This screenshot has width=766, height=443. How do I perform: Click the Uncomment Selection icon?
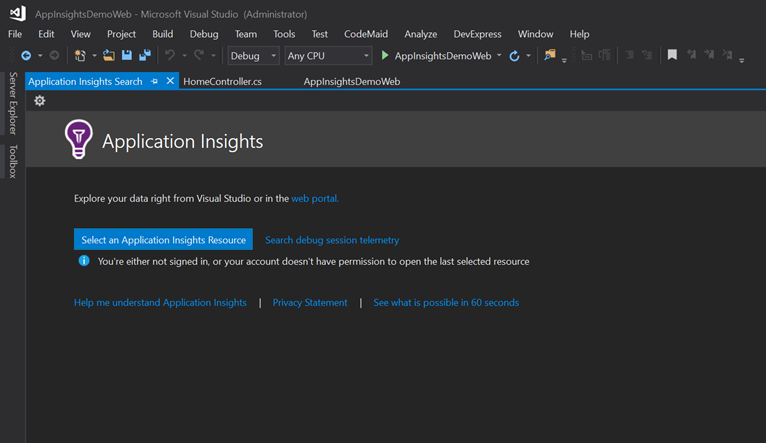[647, 55]
